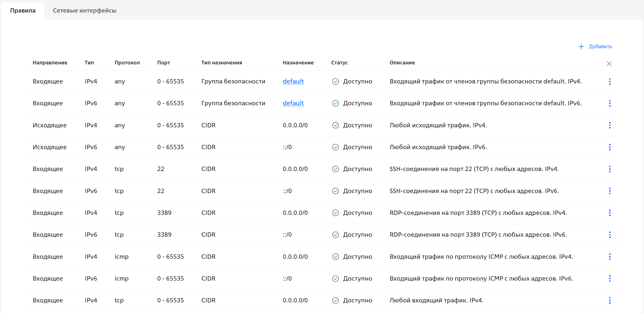Screen dimensions: 644x313
Task: Click the Направление column header
Action: 50,63
